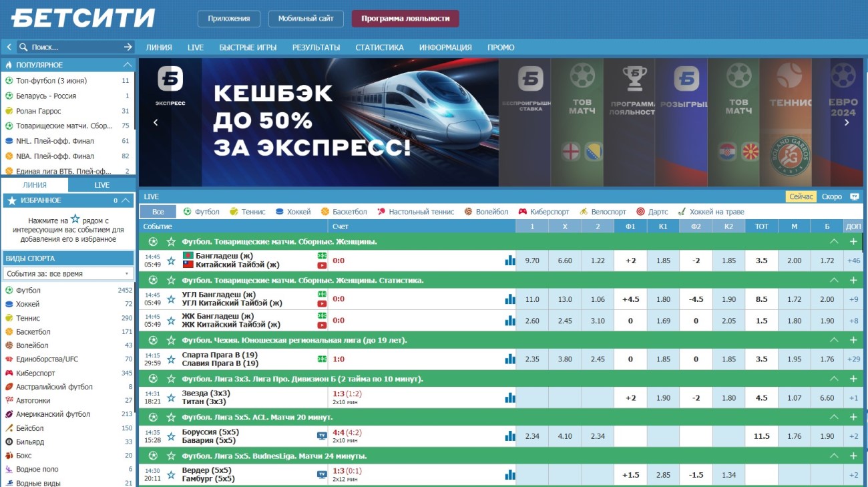Screen dimensions: 868x487
Task: Collapse the Избранное section
Action: click(x=127, y=200)
